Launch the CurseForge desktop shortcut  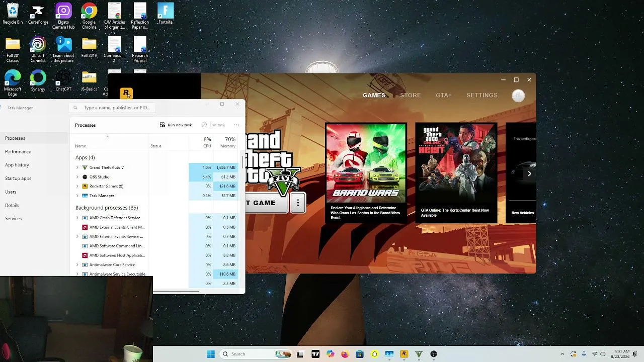click(38, 14)
